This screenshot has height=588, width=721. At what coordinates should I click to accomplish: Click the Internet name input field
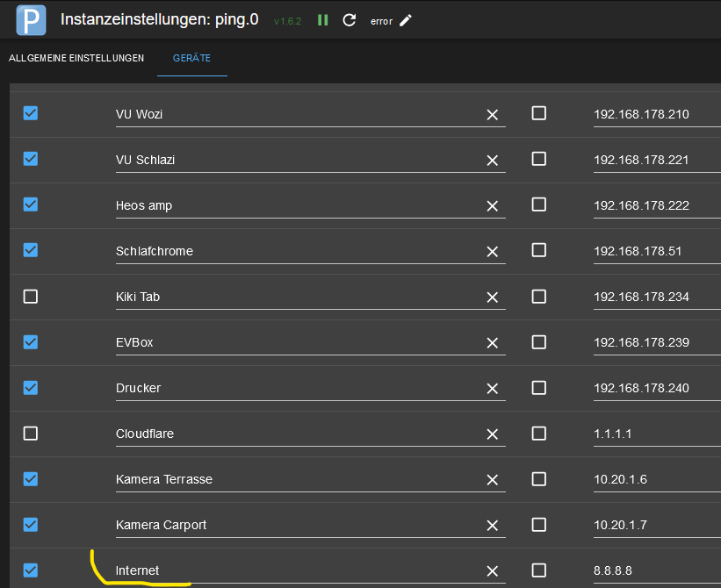tap(299, 570)
